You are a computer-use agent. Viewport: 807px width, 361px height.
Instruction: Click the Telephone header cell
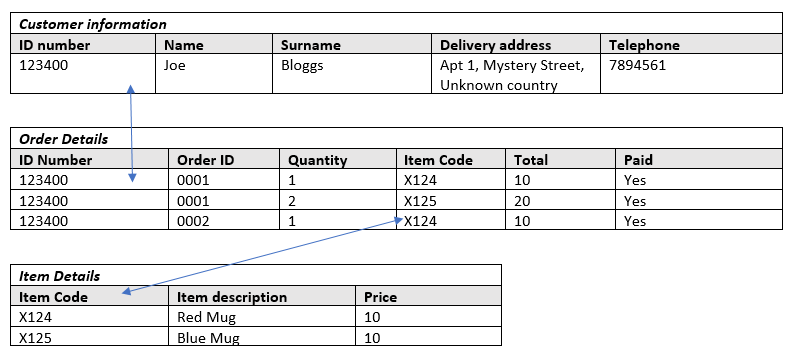coord(691,44)
